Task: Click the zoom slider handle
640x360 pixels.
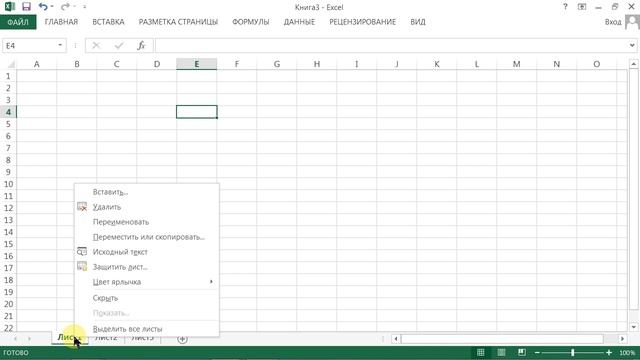Action: 573,353
